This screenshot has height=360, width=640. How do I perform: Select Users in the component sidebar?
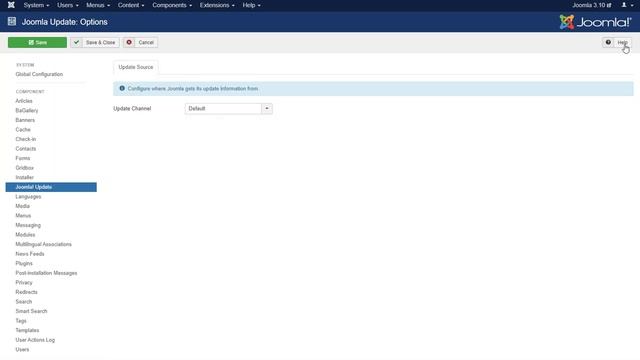coord(22,349)
